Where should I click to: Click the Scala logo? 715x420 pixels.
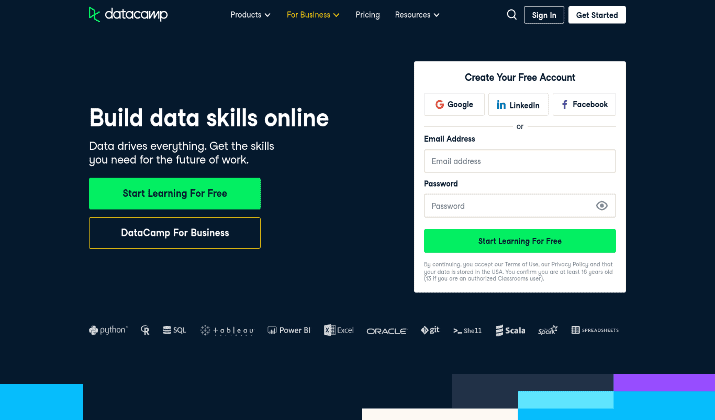pos(510,330)
